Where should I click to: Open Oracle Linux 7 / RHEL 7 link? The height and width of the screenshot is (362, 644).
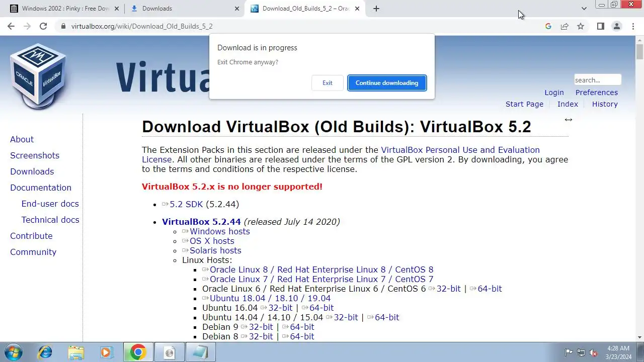(321, 279)
